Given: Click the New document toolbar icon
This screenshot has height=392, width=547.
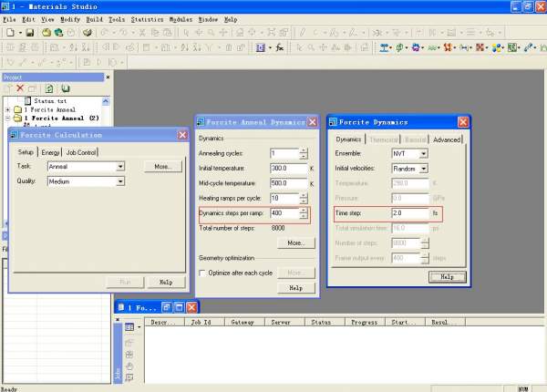Looking at the screenshot, I should 8,33.
